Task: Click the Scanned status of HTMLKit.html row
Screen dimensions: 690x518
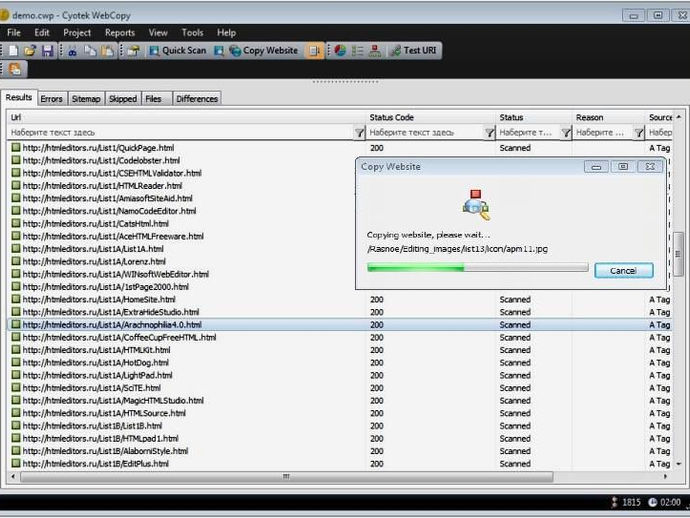Action: 515,350
